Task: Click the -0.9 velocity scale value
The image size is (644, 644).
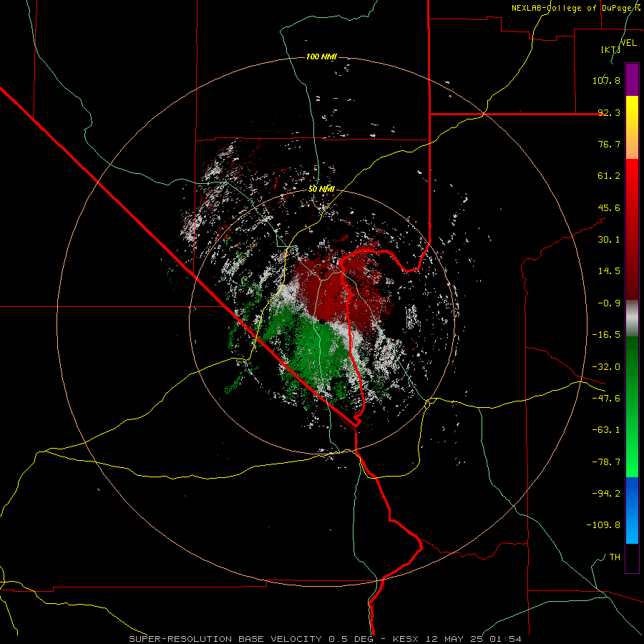Action: (x=609, y=303)
